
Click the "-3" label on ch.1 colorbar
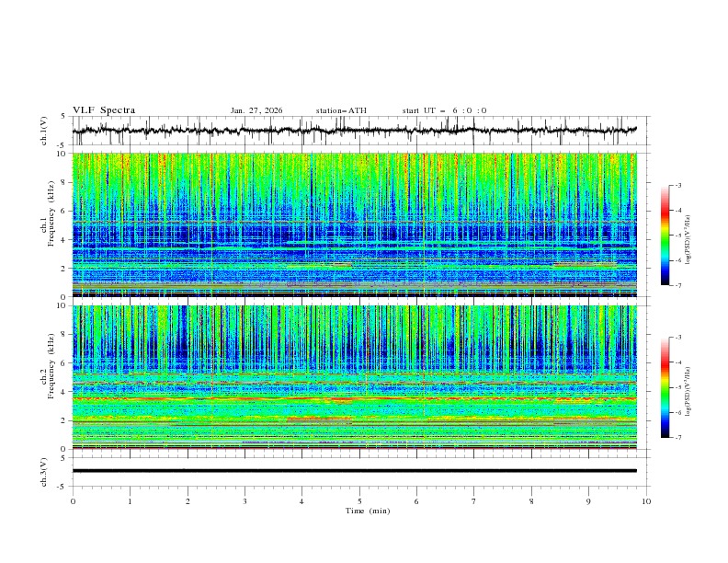point(677,185)
